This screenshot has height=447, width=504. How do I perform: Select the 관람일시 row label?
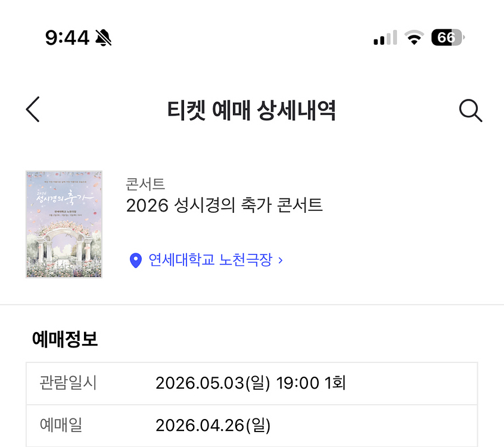(68, 383)
